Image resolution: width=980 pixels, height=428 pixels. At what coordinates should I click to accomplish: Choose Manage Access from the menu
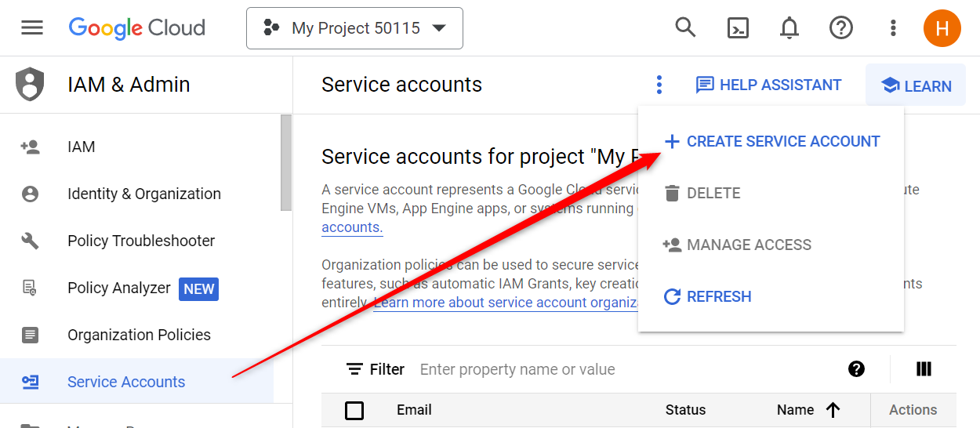point(771,245)
